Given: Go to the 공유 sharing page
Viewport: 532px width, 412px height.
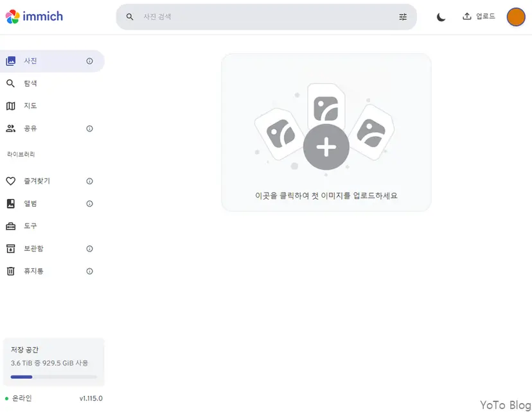Looking at the screenshot, I should coord(30,128).
